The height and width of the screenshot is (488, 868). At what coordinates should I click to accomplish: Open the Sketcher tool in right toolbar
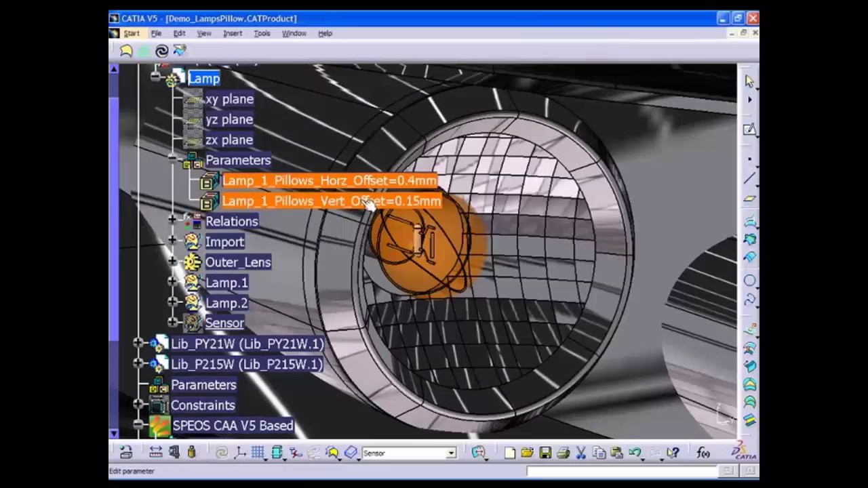pyautogui.click(x=749, y=129)
